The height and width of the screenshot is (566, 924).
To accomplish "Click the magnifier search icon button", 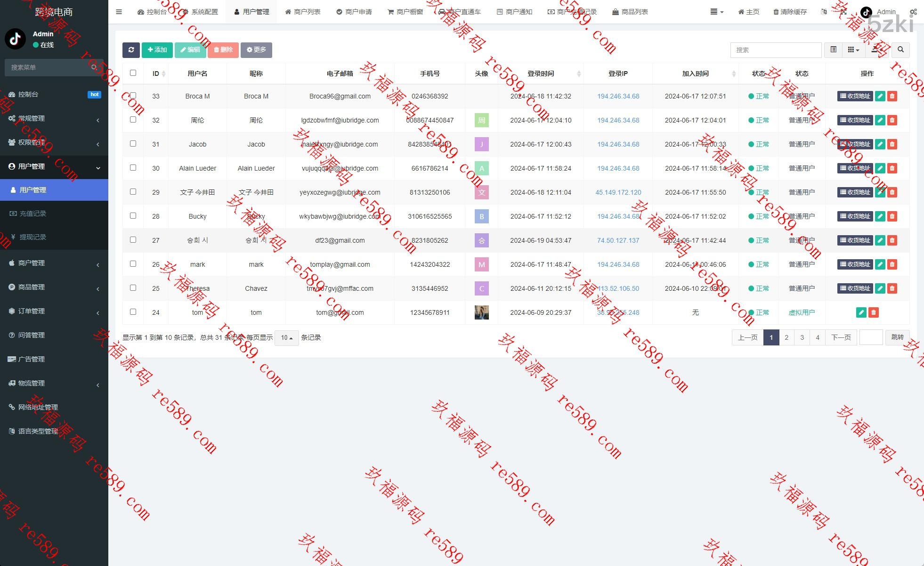I will pyautogui.click(x=900, y=50).
